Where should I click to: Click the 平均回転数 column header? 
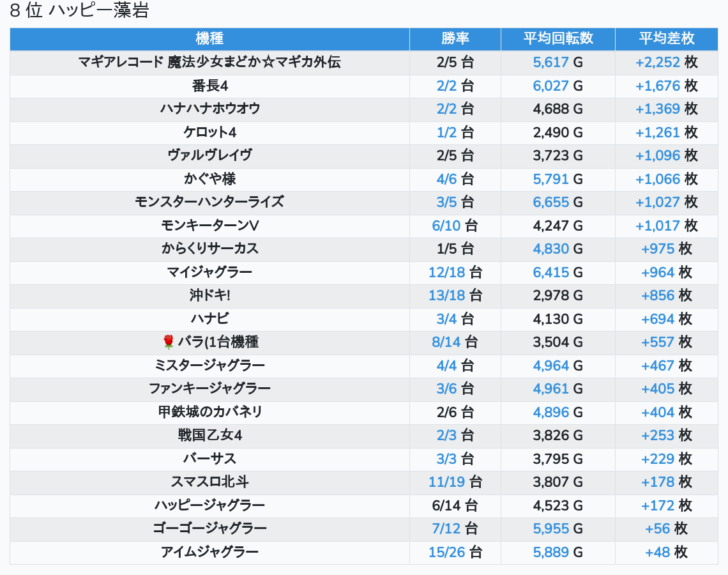tap(557, 38)
